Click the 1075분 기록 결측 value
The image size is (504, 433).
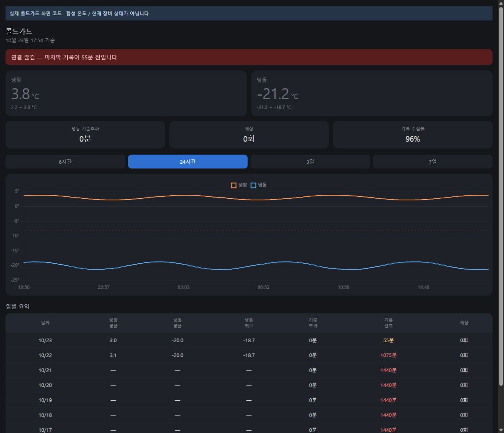tap(388, 355)
